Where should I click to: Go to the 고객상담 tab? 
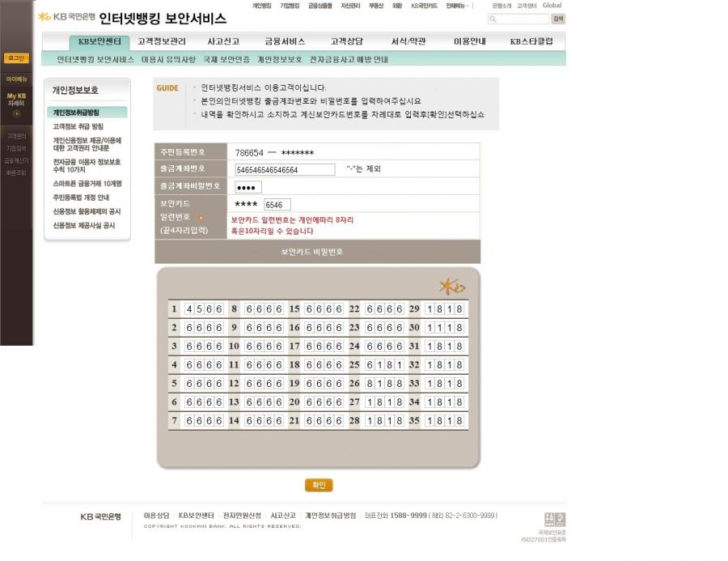[346, 41]
